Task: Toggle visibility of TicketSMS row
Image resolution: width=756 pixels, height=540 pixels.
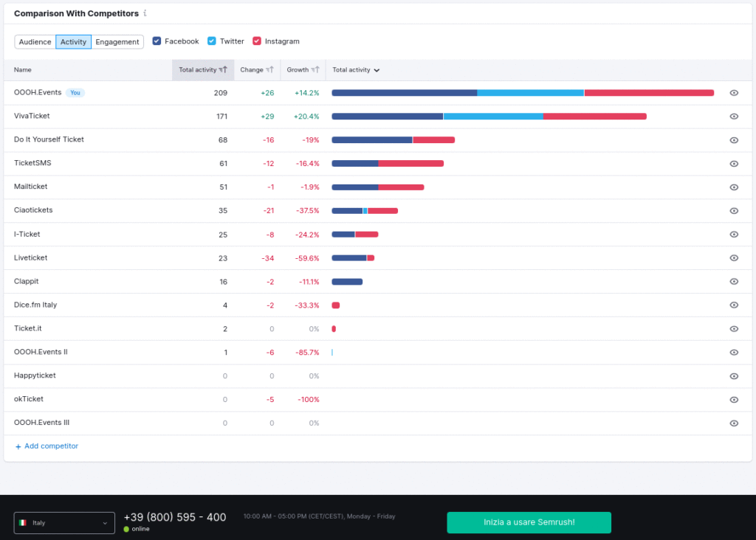Action: pyautogui.click(x=734, y=164)
